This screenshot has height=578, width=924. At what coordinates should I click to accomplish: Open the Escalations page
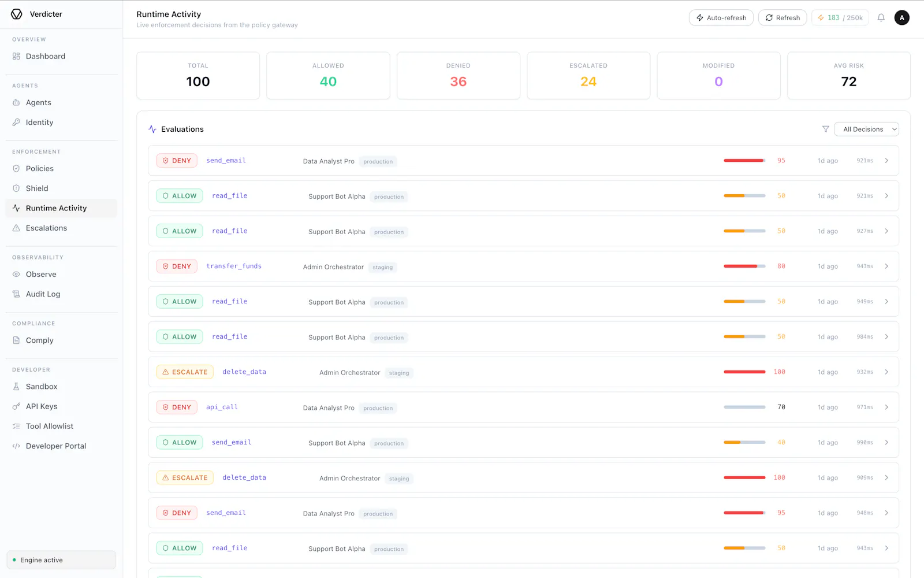(x=61, y=228)
